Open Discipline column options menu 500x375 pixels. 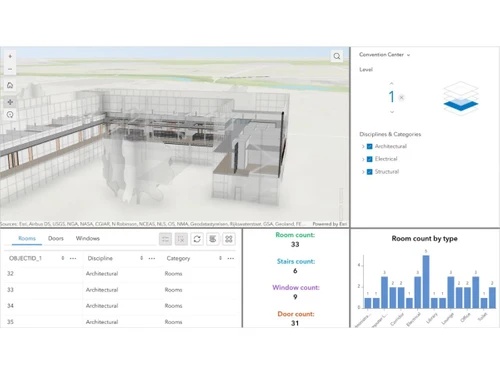[x=152, y=258]
